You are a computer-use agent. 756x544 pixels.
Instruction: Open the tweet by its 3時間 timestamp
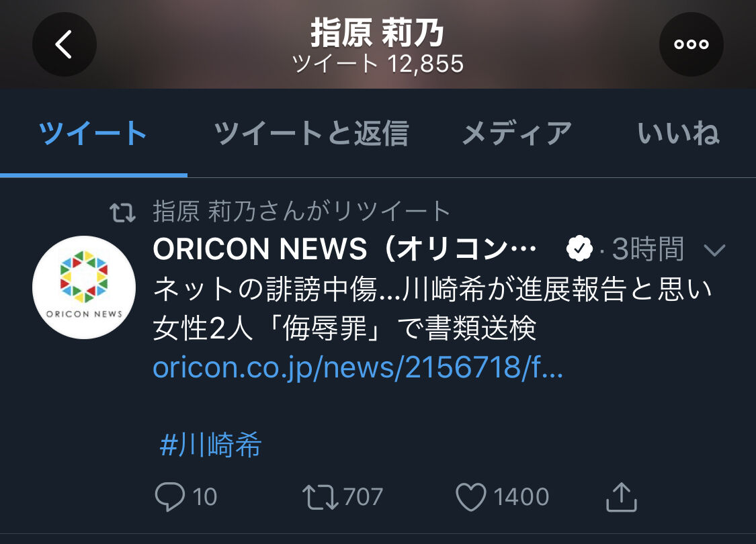pyautogui.click(x=648, y=249)
